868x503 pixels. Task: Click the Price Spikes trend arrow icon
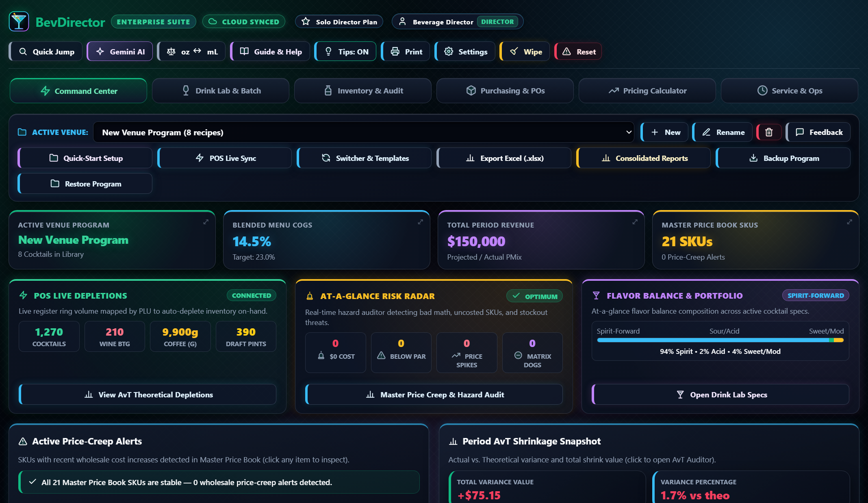click(456, 356)
